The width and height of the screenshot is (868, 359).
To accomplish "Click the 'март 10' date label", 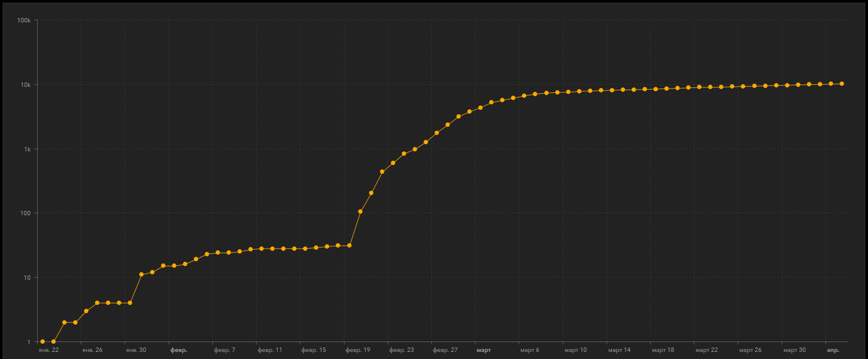I will click(x=575, y=350).
